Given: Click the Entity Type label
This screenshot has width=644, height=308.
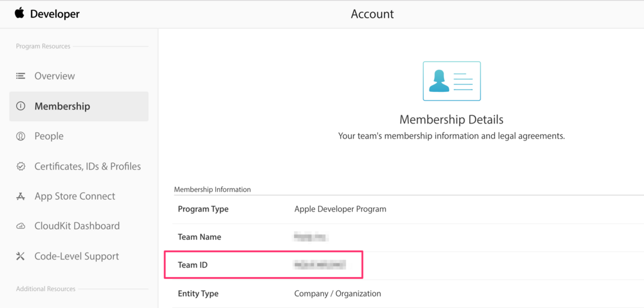Looking at the screenshot, I should (x=198, y=294).
